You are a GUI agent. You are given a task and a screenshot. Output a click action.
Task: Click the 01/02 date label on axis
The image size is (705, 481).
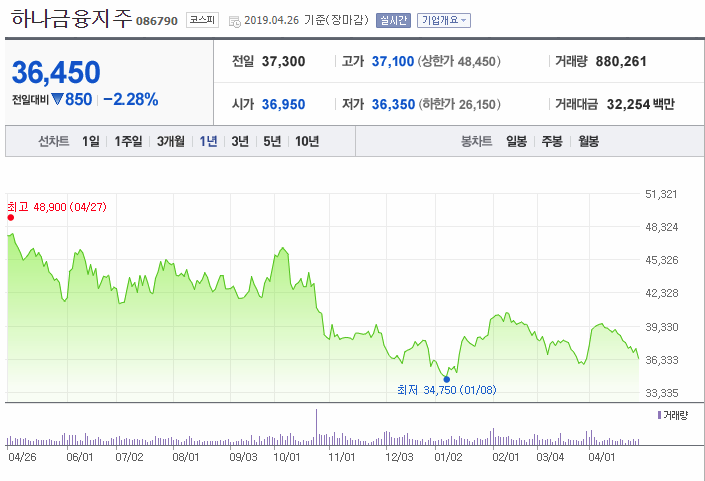448,457
